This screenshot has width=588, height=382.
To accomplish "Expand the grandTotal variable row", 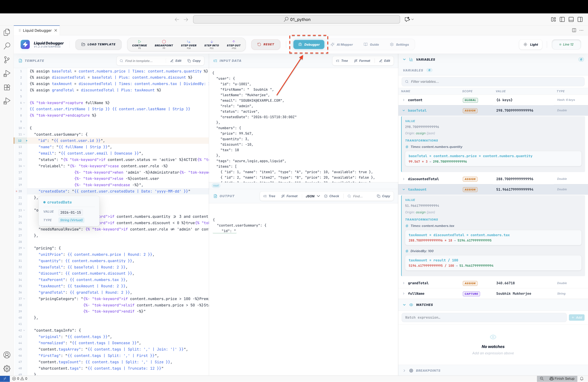I will pyautogui.click(x=404, y=283).
